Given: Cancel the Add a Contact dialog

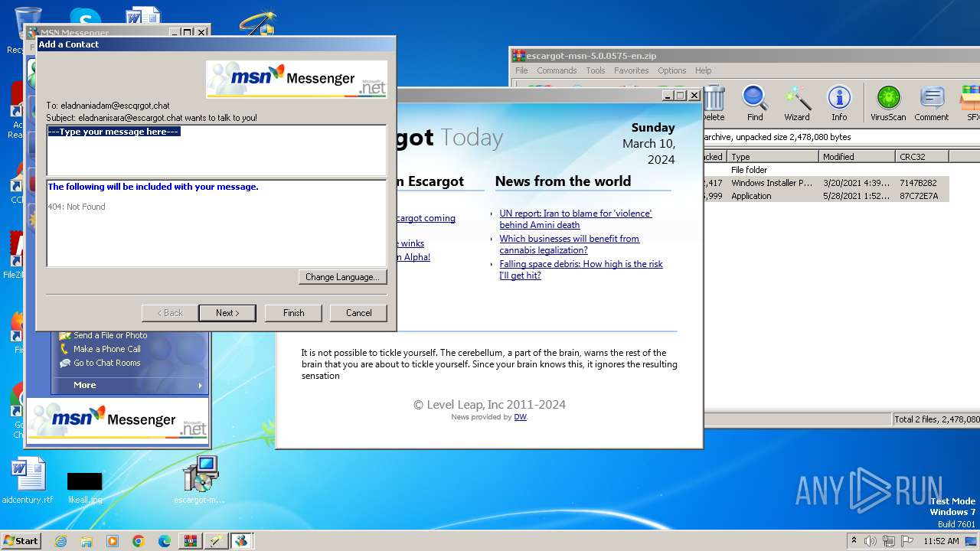Looking at the screenshot, I should [358, 313].
